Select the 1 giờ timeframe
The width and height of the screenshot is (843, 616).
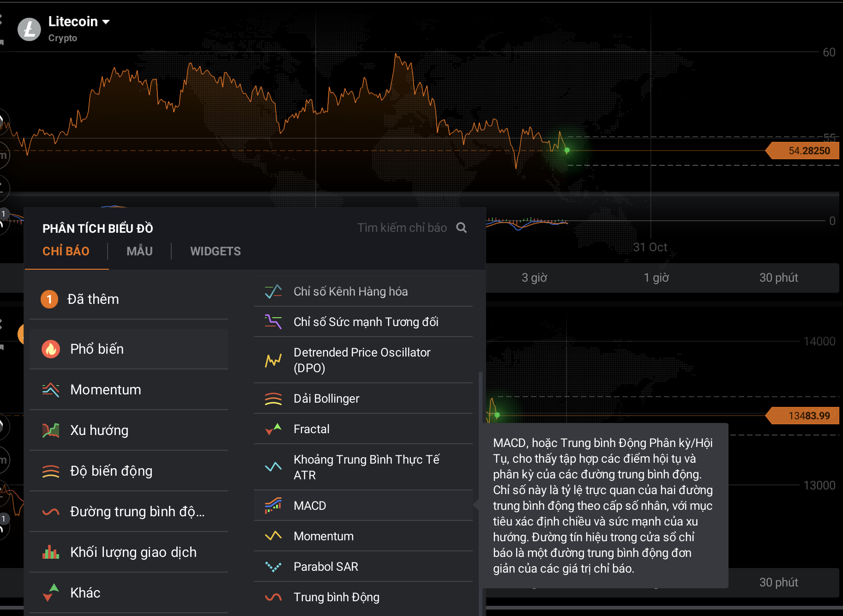point(656,278)
